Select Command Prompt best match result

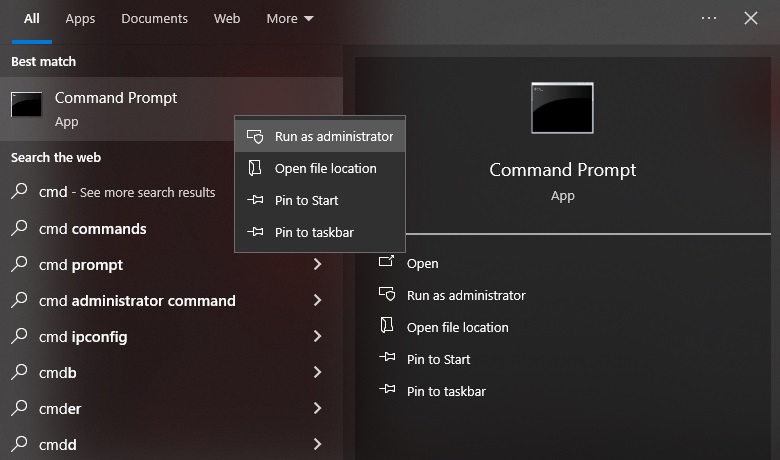[x=171, y=109]
